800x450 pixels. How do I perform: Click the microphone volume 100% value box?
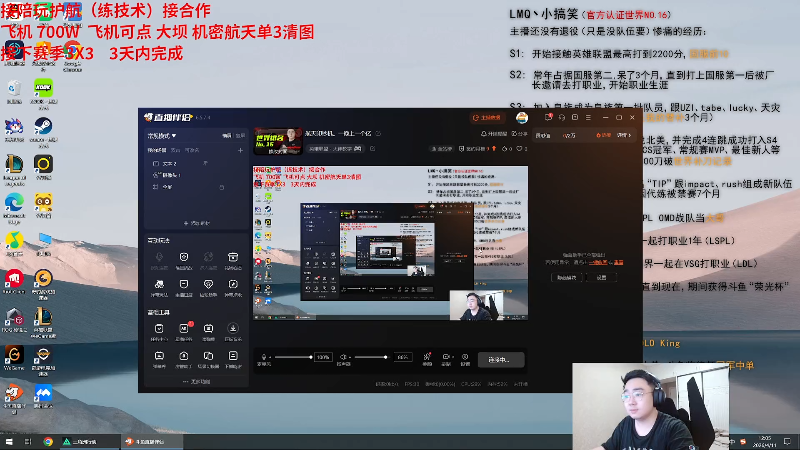[323, 357]
